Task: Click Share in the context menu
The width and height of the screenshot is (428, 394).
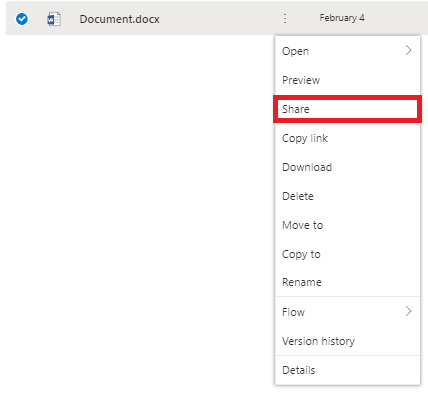Action: coord(347,109)
